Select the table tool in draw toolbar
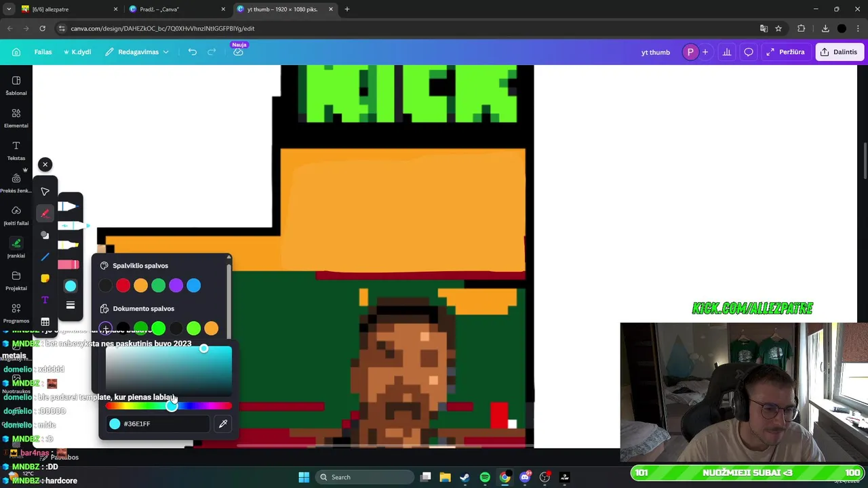This screenshot has height=488, width=868. tap(45, 322)
